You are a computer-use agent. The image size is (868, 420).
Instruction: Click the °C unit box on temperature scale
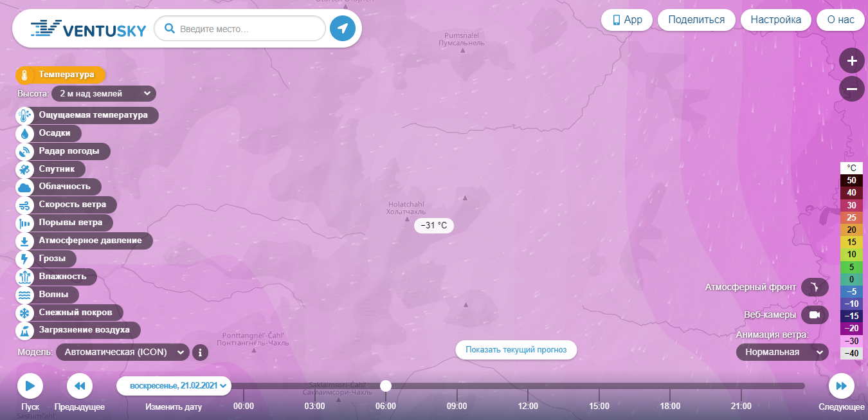pos(851,169)
